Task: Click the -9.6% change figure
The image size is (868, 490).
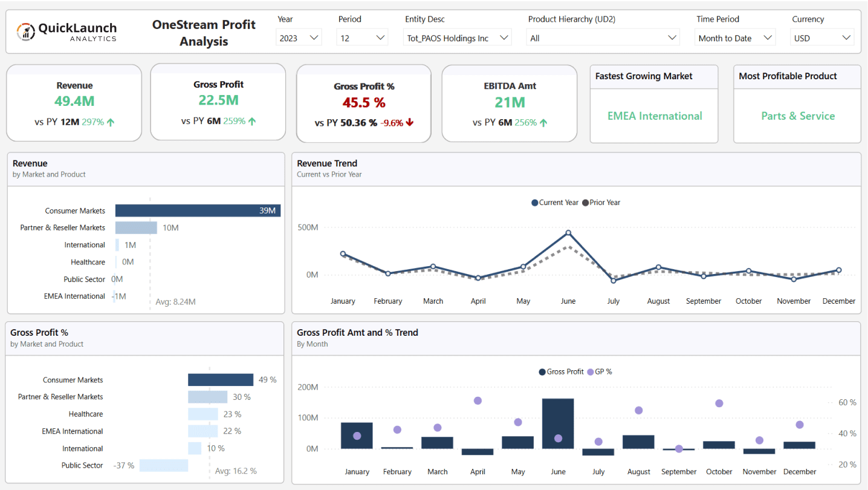Action: coord(392,123)
